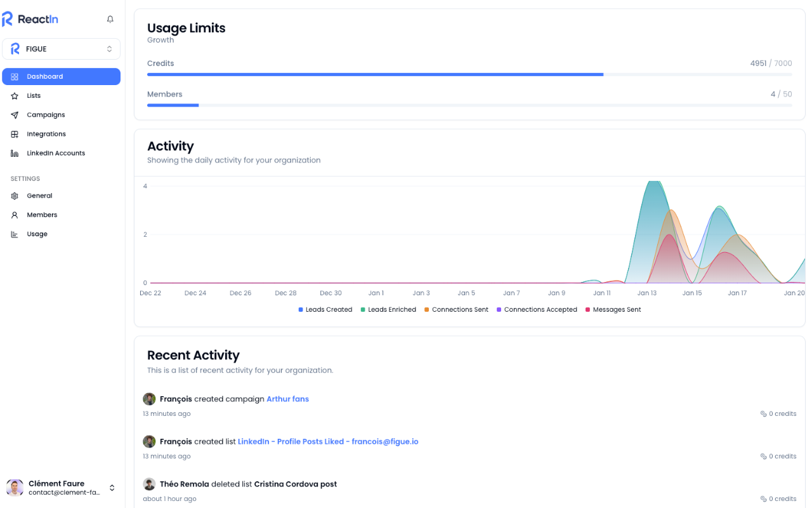Click the LinkedIn Accounts icon
Screen dimensions: 812x508
click(15, 154)
